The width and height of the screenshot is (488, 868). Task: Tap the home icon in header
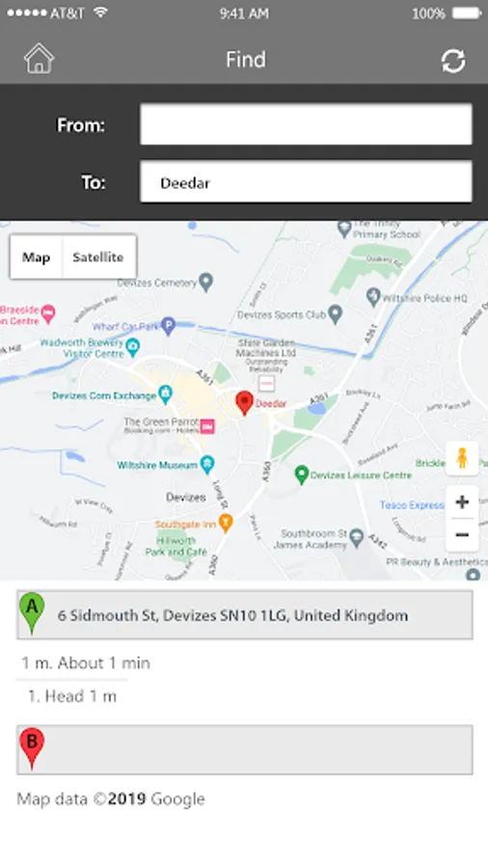[39, 59]
